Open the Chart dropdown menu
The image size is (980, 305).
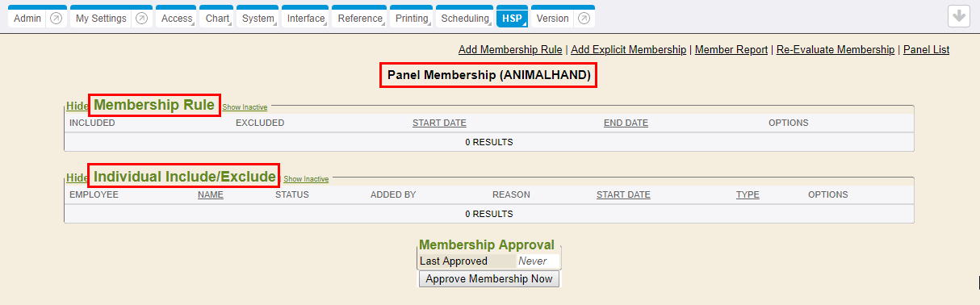pos(218,18)
